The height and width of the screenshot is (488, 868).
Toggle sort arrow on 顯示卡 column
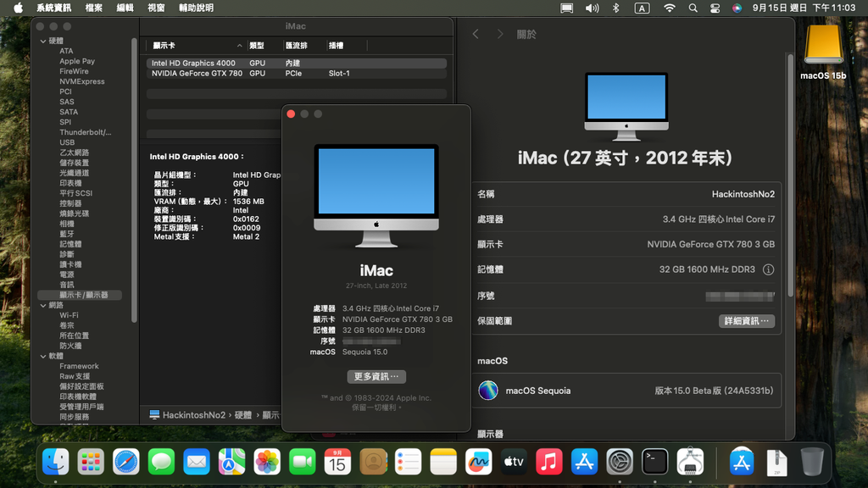(239, 46)
